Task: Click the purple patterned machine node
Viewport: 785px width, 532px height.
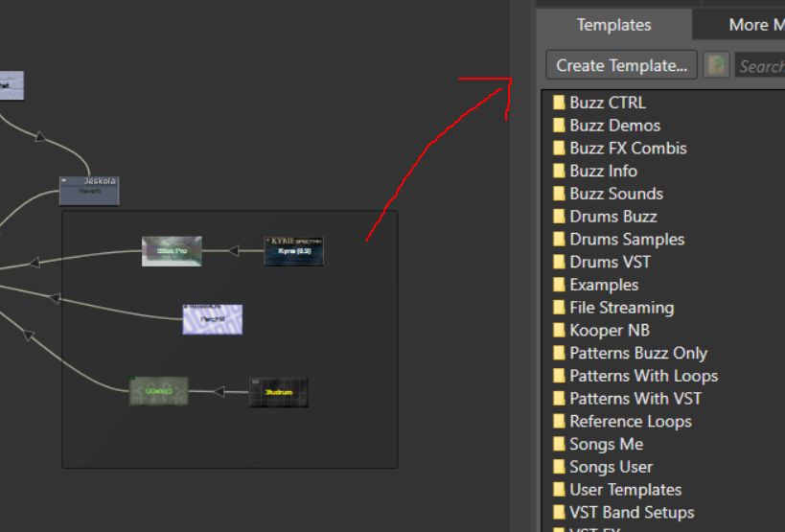Action: [212, 319]
